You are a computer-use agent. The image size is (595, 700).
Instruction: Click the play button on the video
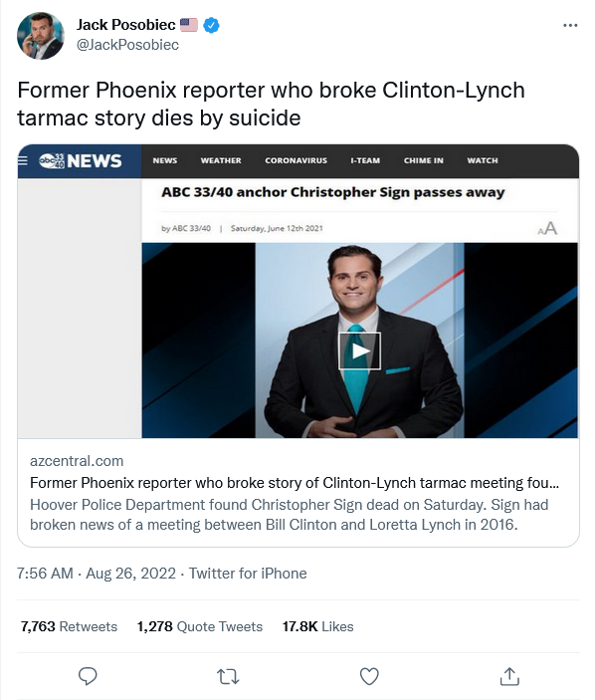359,350
